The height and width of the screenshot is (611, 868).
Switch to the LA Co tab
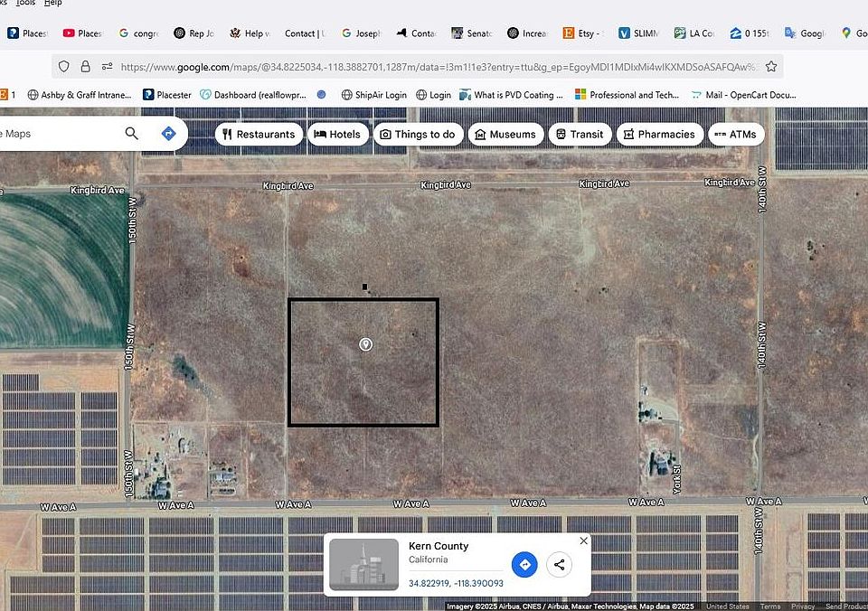pyautogui.click(x=693, y=33)
